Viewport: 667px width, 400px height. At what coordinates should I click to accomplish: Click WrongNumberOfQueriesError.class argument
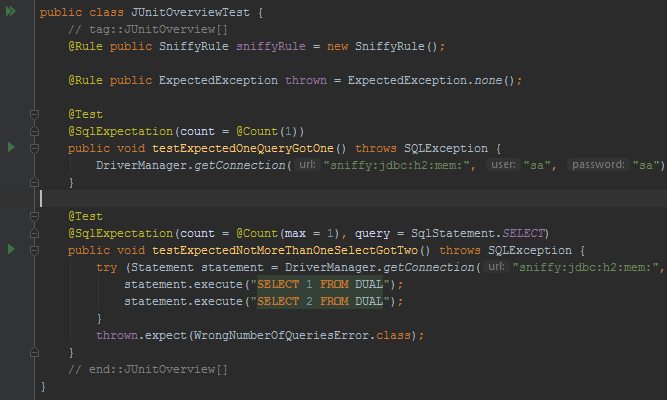tap(302, 335)
